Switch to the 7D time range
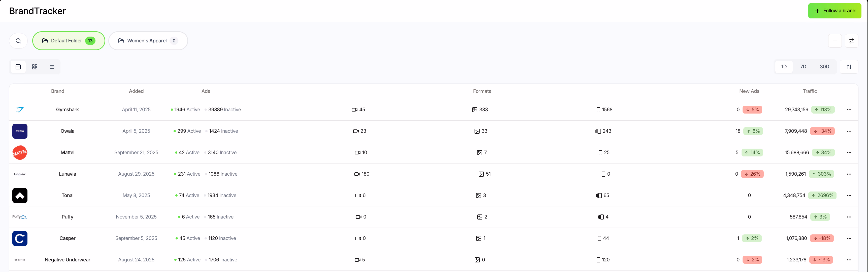The image size is (868, 272). pyautogui.click(x=803, y=66)
